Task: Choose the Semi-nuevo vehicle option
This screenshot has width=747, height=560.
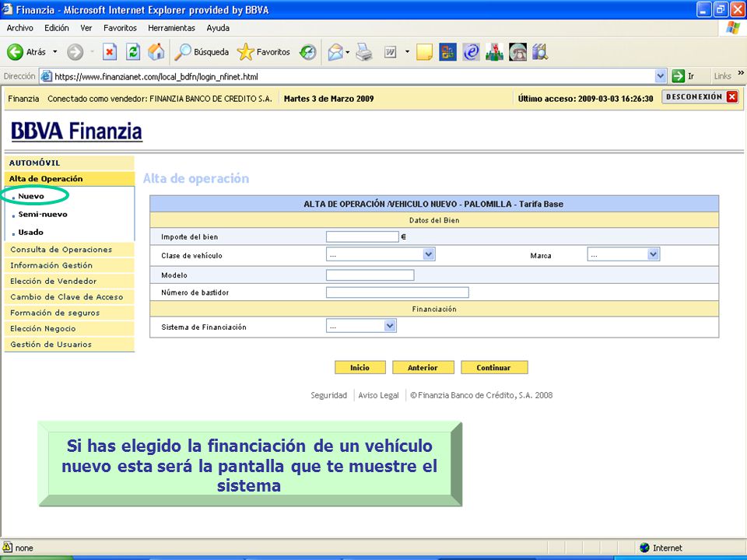Action: point(43,215)
